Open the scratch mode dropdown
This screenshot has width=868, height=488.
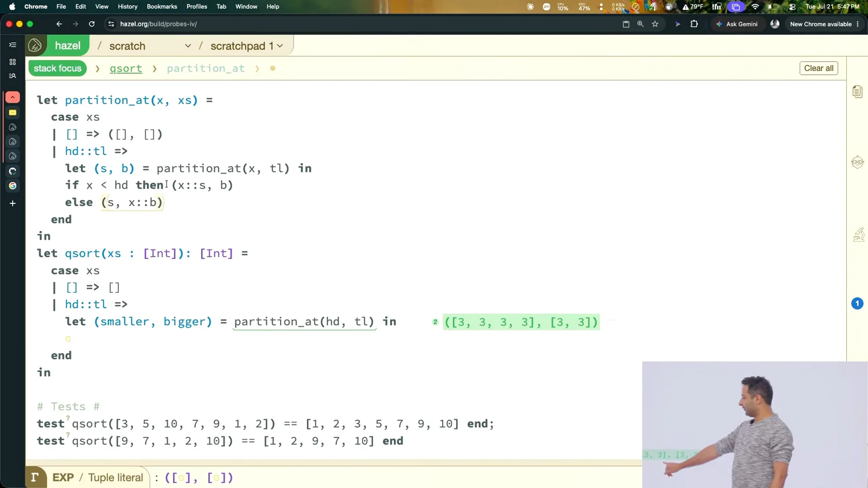(x=150, y=46)
